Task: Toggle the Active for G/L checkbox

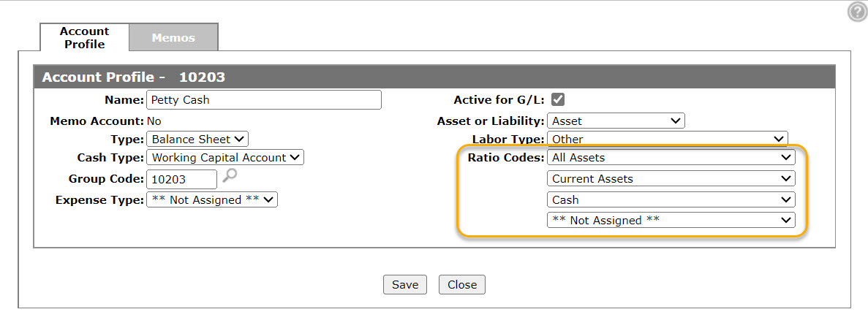Action: pos(558,99)
